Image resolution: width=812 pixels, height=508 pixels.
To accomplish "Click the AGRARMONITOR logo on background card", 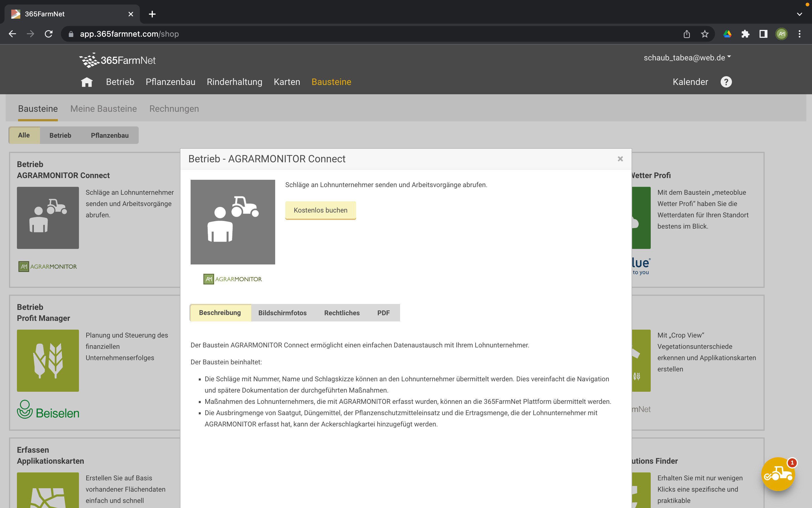I will (48, 266).
